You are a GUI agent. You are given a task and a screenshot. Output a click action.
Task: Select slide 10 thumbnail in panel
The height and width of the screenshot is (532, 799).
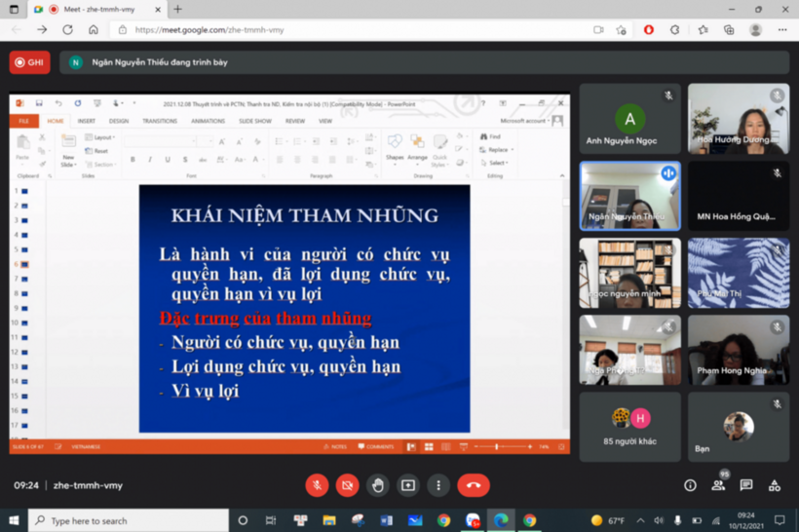point(24,323)
